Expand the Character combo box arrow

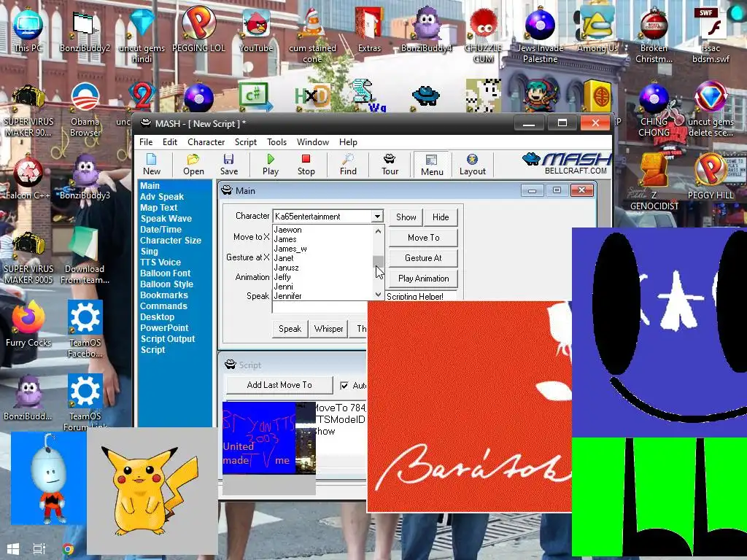377,216
